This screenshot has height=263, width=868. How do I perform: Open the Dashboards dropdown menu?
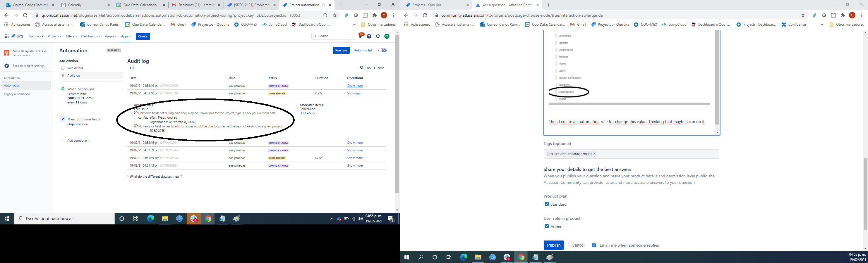coord(91,36)
